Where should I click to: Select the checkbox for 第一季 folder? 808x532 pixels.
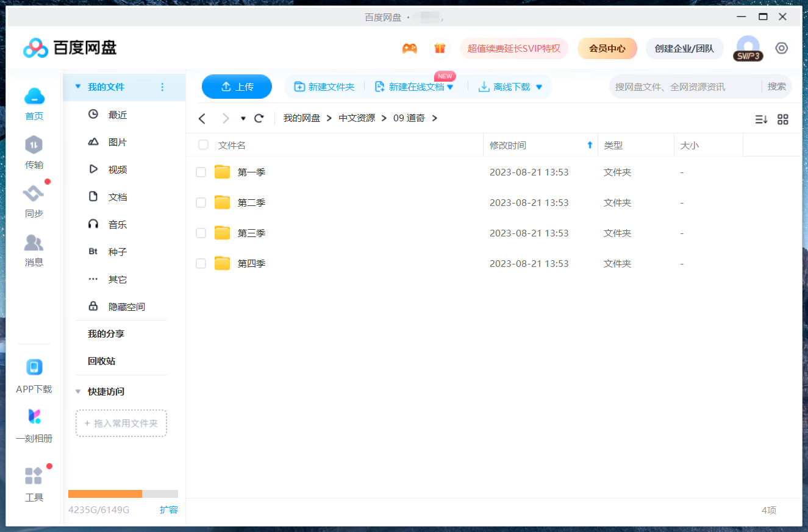(x=201, y=172)
